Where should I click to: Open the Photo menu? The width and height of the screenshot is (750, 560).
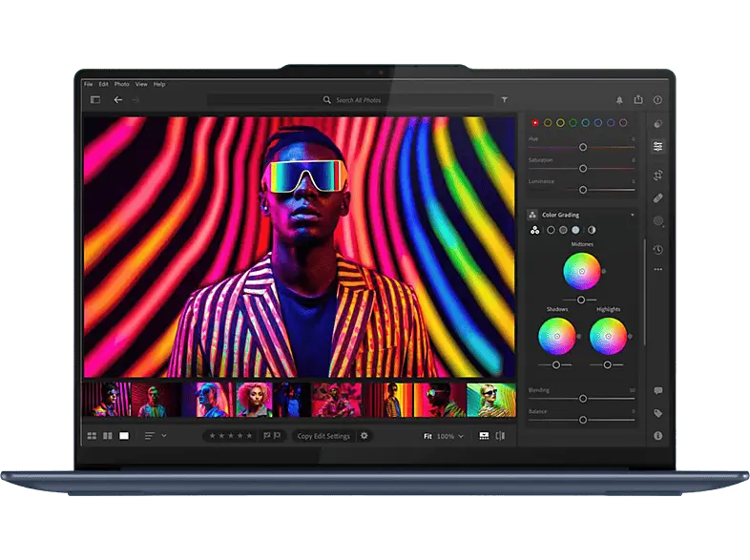122,84
